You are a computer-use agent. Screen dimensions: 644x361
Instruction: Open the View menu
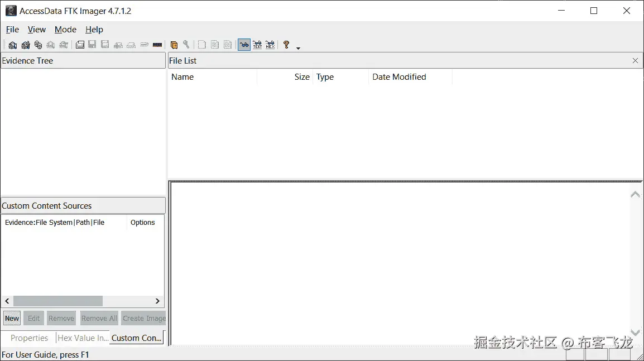click(37, 30)
